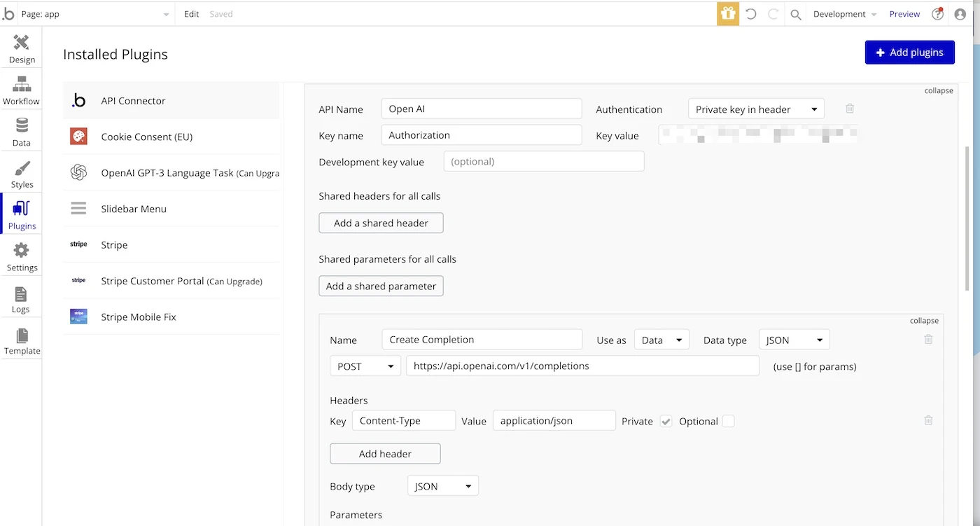Click the Saved status text
The image size is (980, 526).
[221, 14]
